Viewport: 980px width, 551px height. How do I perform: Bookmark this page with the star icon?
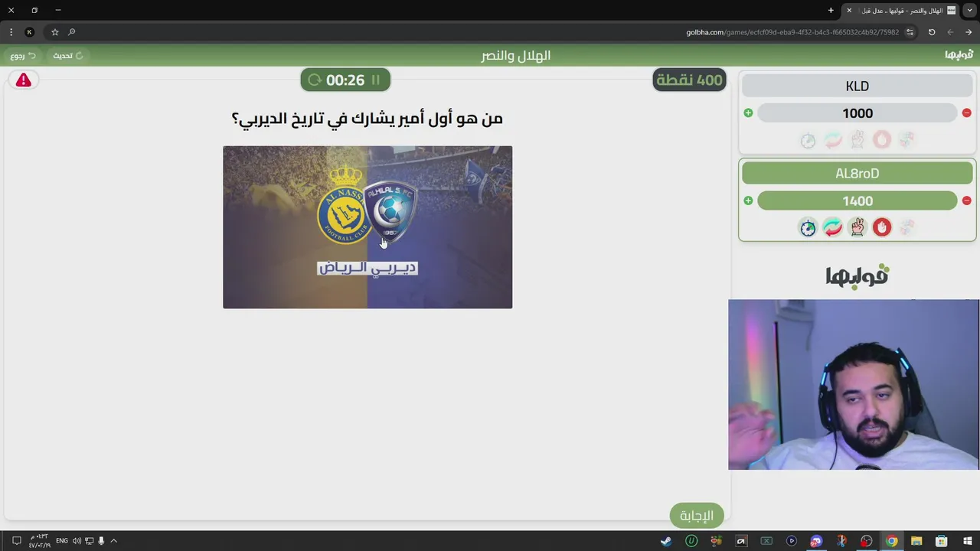click(55, 32)
